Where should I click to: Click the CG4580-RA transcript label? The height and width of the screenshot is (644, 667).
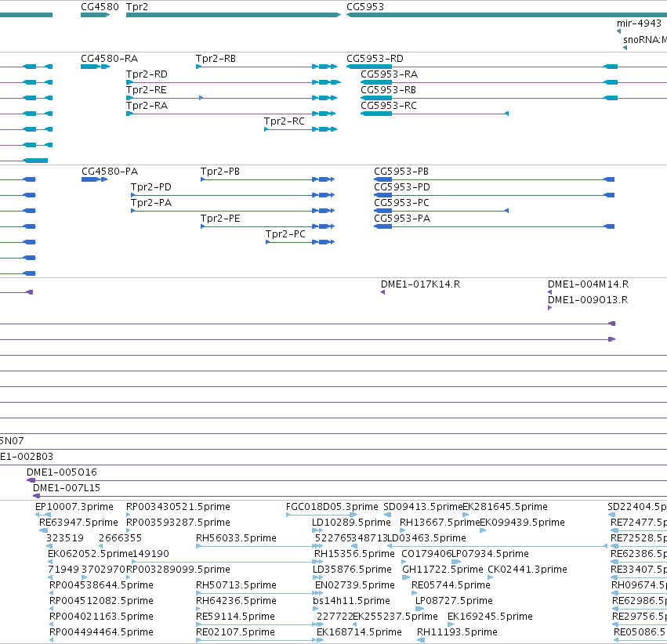[109, 58]
